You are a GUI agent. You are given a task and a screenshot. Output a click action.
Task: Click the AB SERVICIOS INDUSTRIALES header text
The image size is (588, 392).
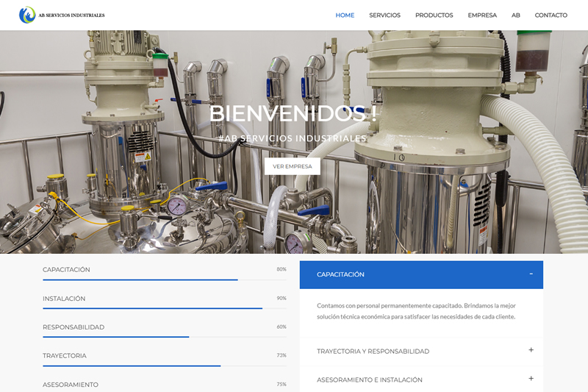[x=71, y=15]
